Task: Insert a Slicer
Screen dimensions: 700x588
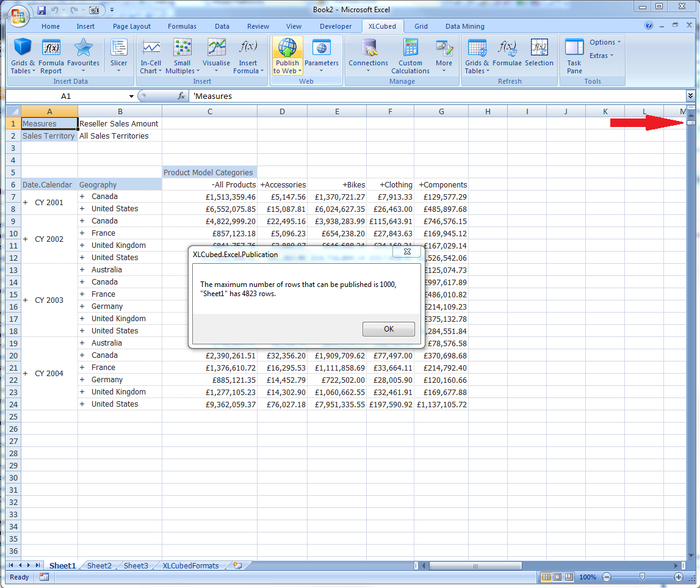Action: 119,56
